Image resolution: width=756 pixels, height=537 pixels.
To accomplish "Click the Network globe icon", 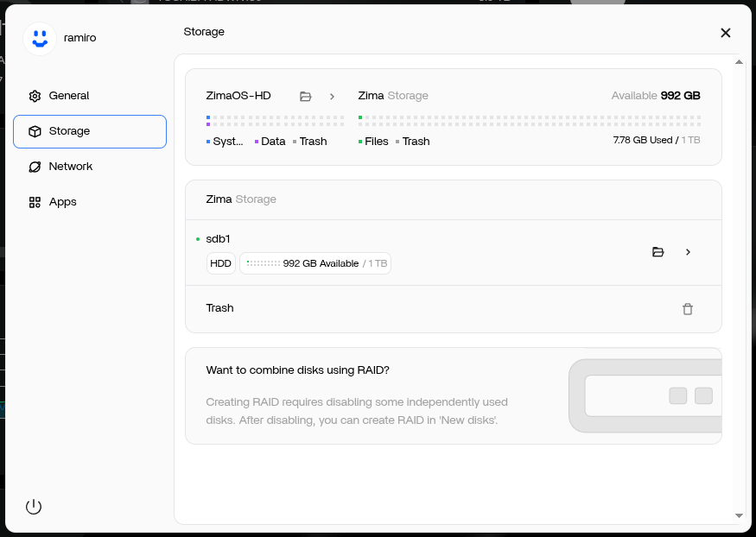I will [35, 167].
